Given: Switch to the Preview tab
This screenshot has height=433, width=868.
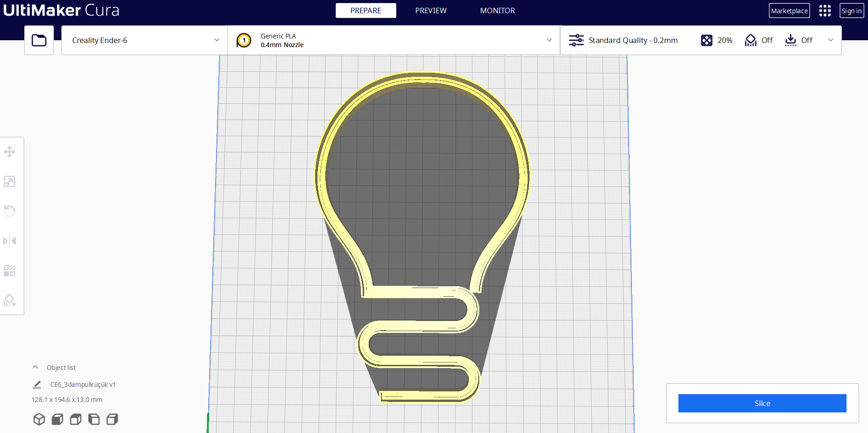Looking at the screenshot, I should click(x=430, y=11).
